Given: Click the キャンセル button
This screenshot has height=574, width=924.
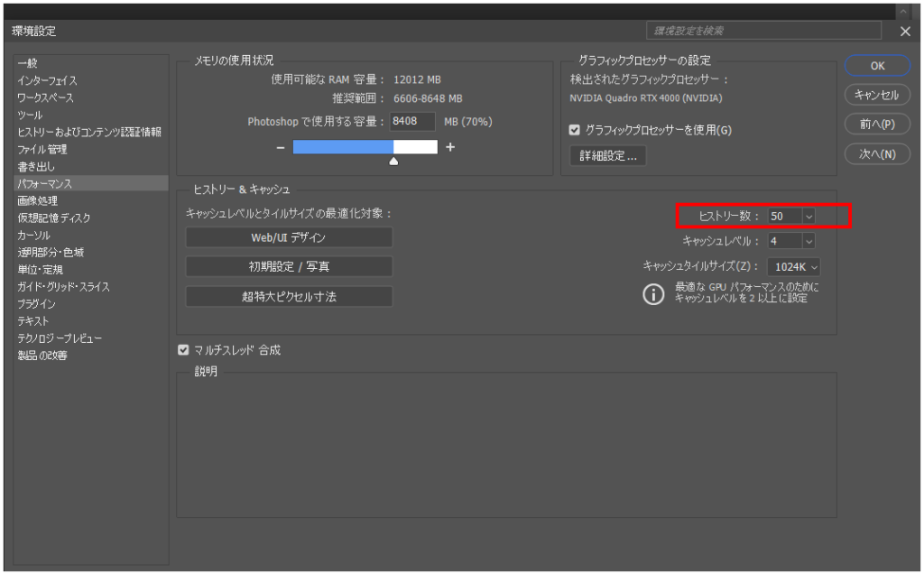Looking at the screenshot, I should [877, 94].
